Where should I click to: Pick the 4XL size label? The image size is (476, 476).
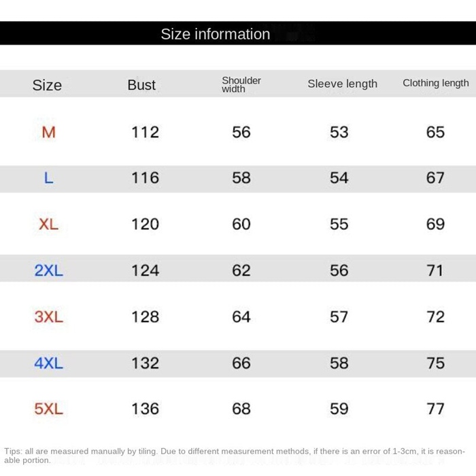[x=48, y=363]
